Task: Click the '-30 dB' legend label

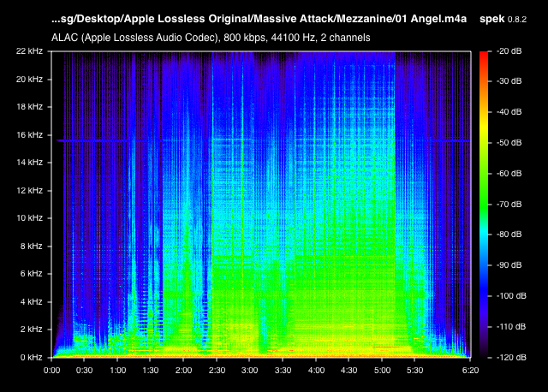Action: pos(509,81)
